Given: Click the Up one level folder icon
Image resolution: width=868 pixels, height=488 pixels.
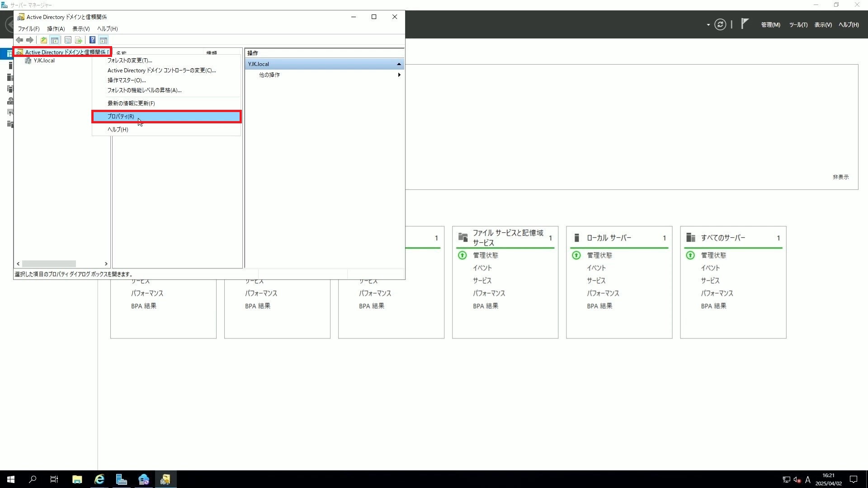Looking at the screenshot, I should (43, 40).
